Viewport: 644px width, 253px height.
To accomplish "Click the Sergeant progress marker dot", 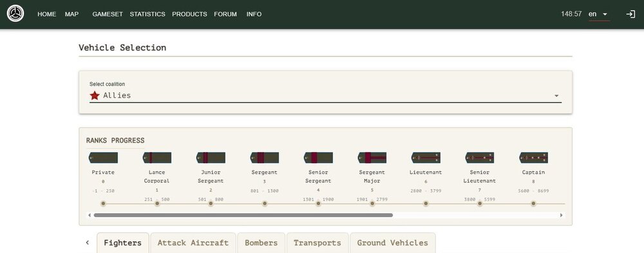I will [x=265, y=203].
